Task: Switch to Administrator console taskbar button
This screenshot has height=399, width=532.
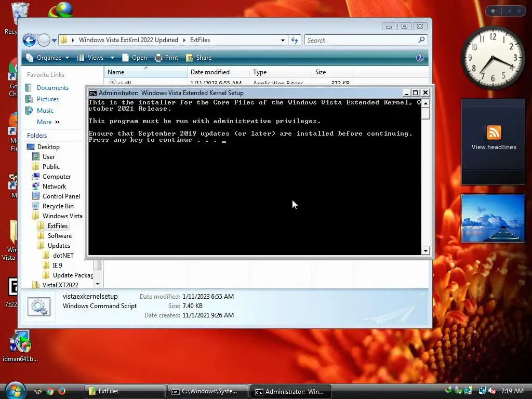Action: click(291, 391)
